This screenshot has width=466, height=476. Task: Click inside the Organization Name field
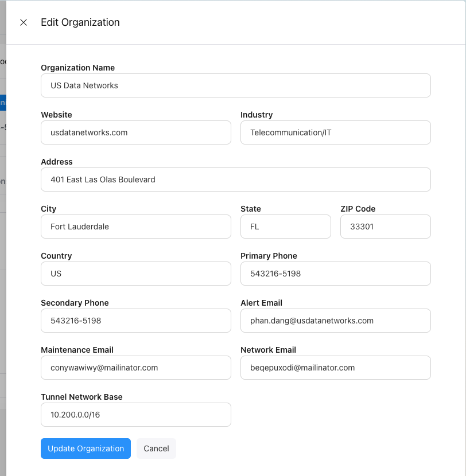coord(235,85)
